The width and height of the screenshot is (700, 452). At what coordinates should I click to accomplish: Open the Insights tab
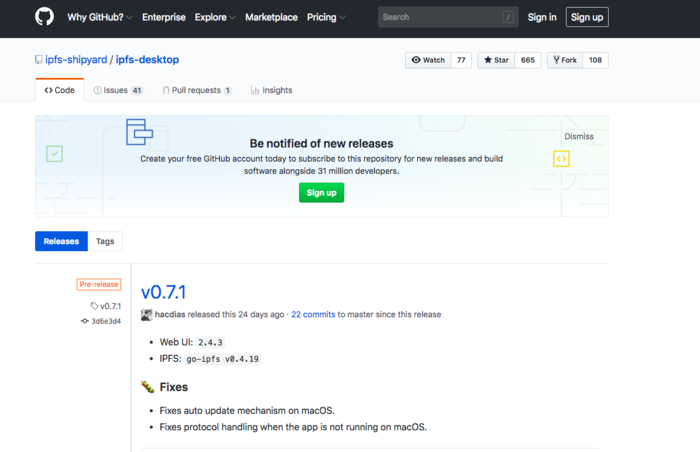click(x=271, y=90)
